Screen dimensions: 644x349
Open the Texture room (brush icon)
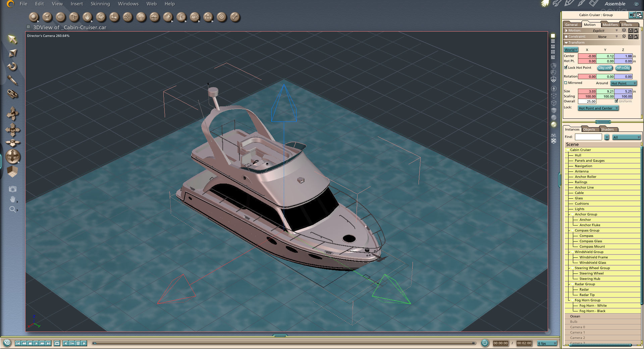(x=581, y=4)
